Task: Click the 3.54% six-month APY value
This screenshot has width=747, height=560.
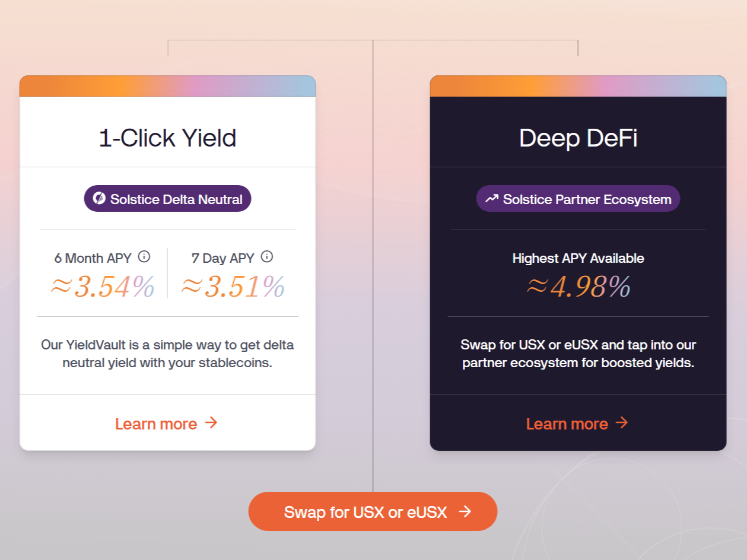Action: [102, 287]
